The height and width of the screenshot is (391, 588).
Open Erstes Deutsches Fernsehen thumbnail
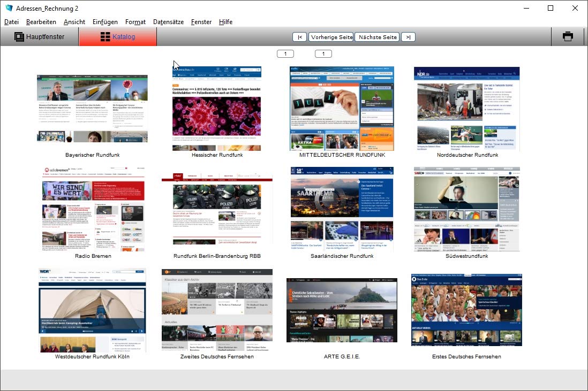(x=466, y=310)
